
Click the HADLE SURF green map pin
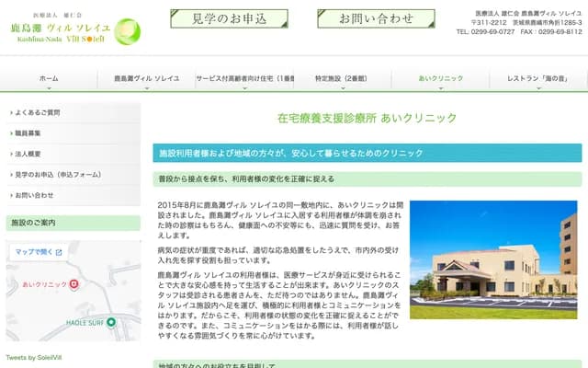click(111, 322)
